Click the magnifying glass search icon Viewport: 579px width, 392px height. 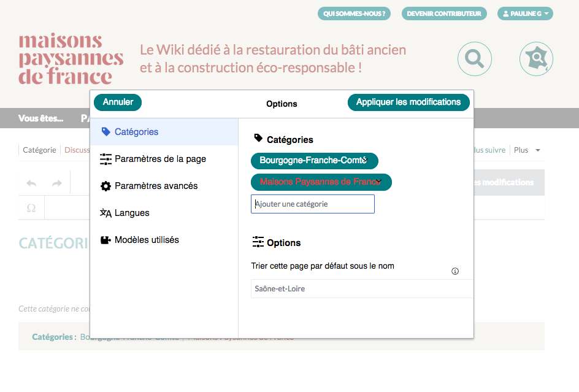(474, 59)
